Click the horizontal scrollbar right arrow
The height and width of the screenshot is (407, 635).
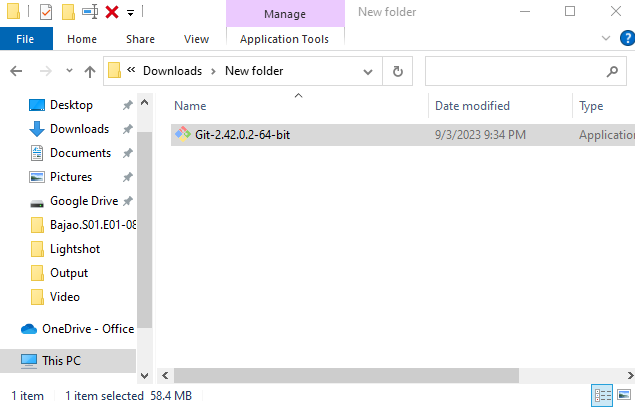[630, 375]
